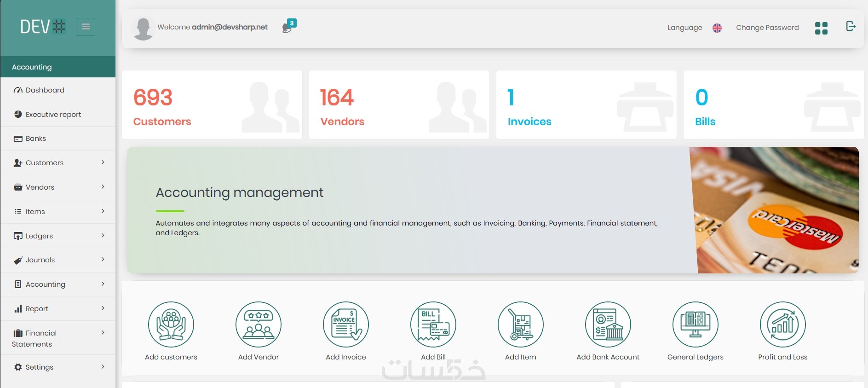Click the Add Bill label

(433, 357)
